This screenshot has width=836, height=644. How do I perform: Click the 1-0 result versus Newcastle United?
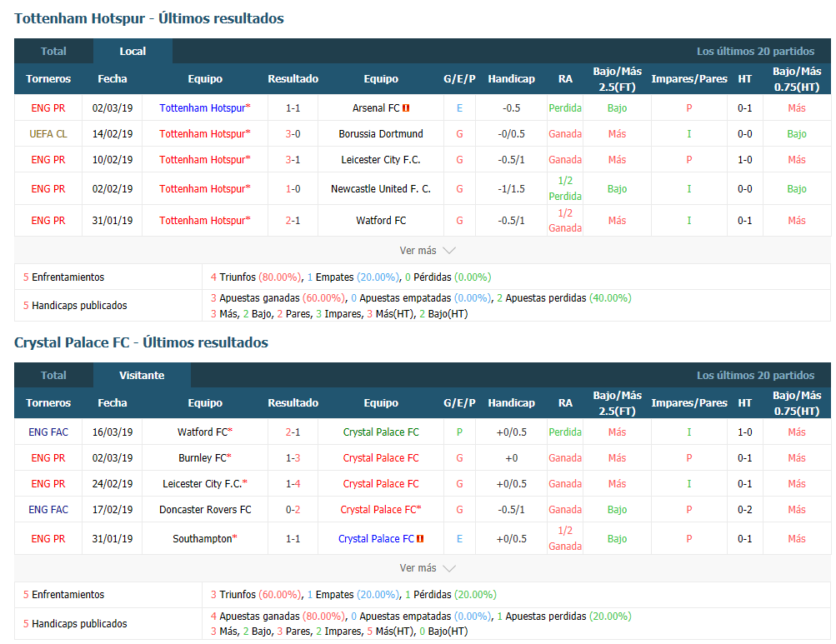click(x=293, y=189)
